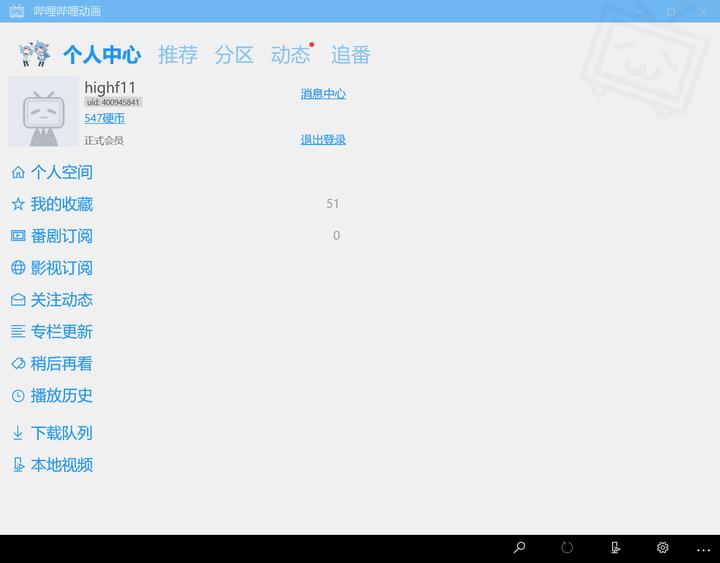Click the clock icon beside 播放历史
Viewport: 720px width, 563px height.
coord(18,395)
